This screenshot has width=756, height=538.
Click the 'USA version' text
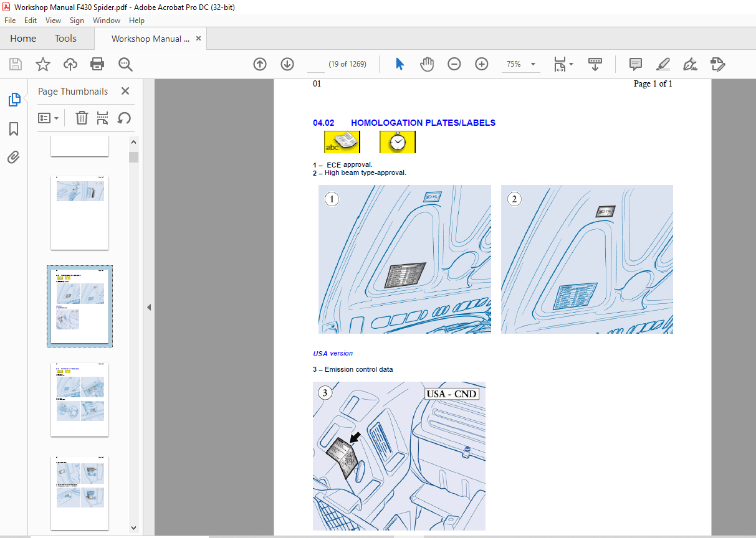click(x=333, y=353)
